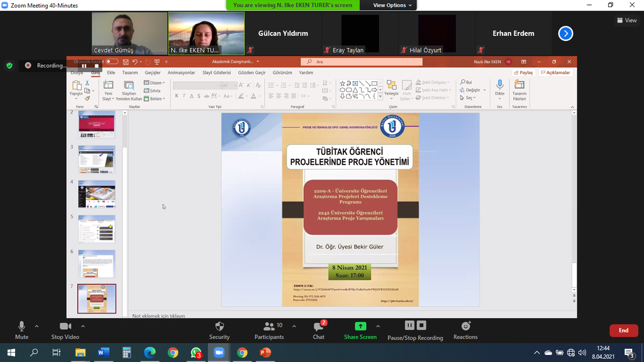The image size is (644, 362).
Task: Open Slaytları Yeniden Kullan tool
Action: tap(129, 90)
